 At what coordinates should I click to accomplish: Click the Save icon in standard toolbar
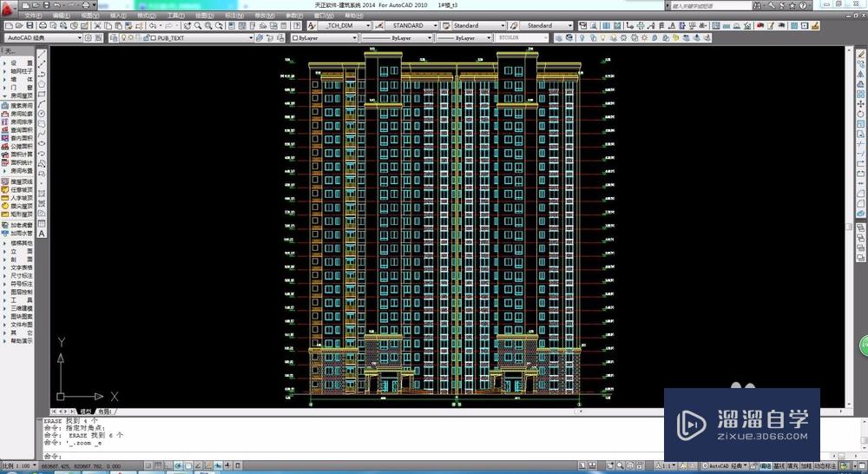tap(30, 25)
